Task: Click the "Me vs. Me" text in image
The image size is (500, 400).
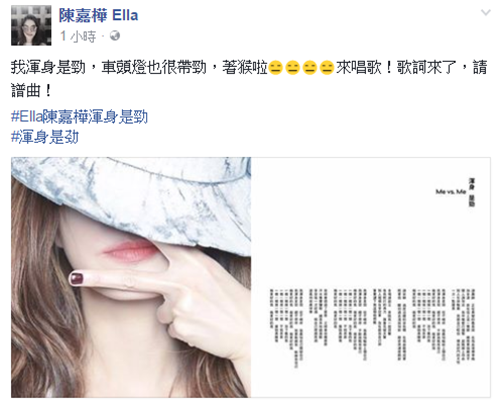Action: [451, 192]
